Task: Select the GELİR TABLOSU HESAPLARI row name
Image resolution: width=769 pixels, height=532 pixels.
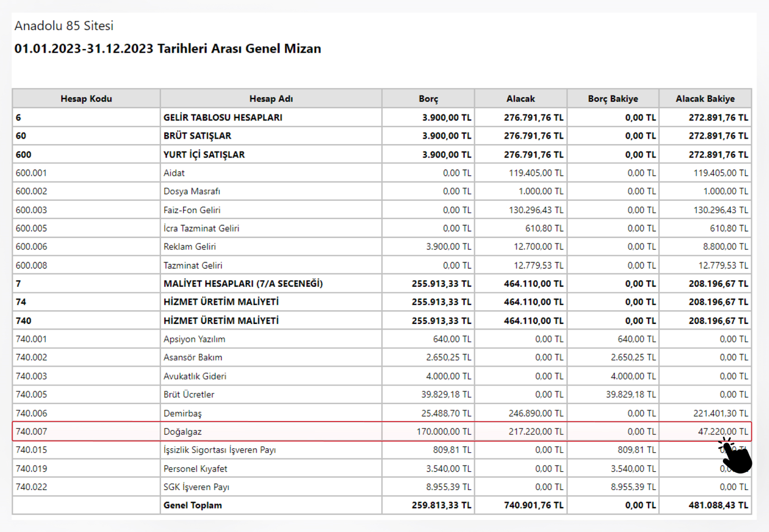Action: click(223, 118)
